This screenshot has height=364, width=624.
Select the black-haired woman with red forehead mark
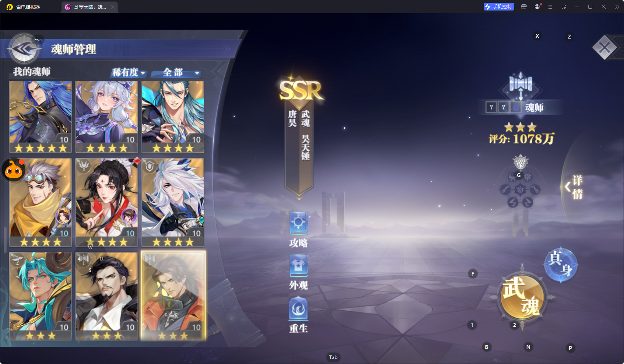[107, 202]
